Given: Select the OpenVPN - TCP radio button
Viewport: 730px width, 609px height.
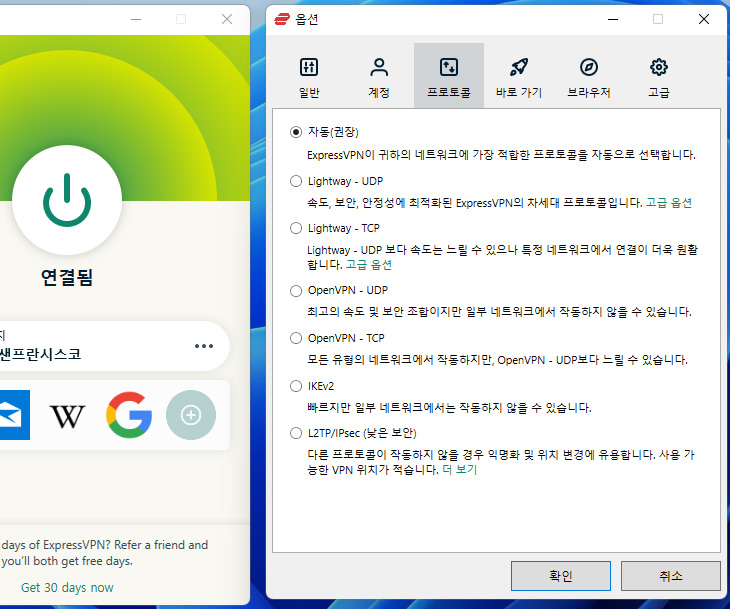Looking at the screenshot, I should [296, 338].
